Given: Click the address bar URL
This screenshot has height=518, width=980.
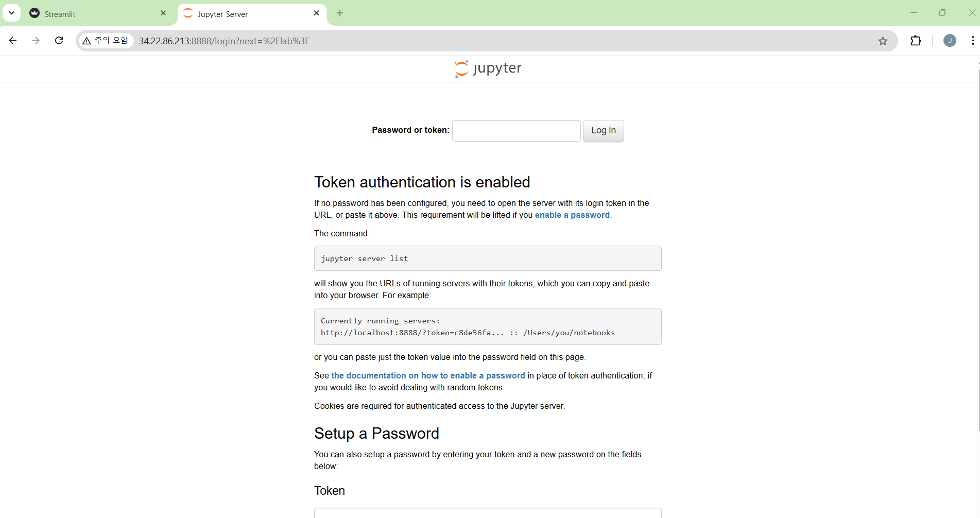Looking at the screenshot, I should [224, 41].
